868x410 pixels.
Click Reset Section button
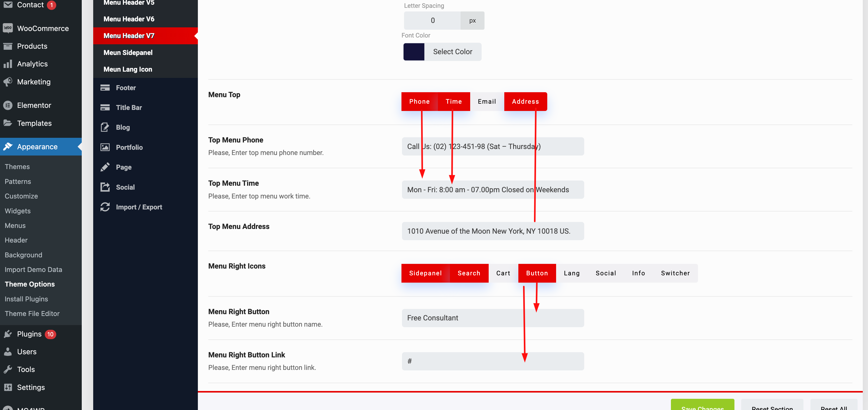pyautogui.click(x=772, y=405)
